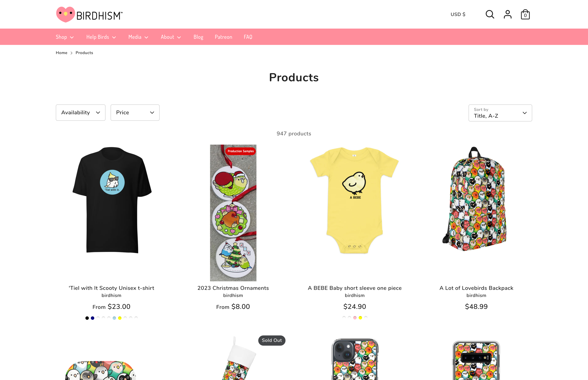Click the Home breadcrumb link
Screen dimensions: 588x380
pos(61,53)
